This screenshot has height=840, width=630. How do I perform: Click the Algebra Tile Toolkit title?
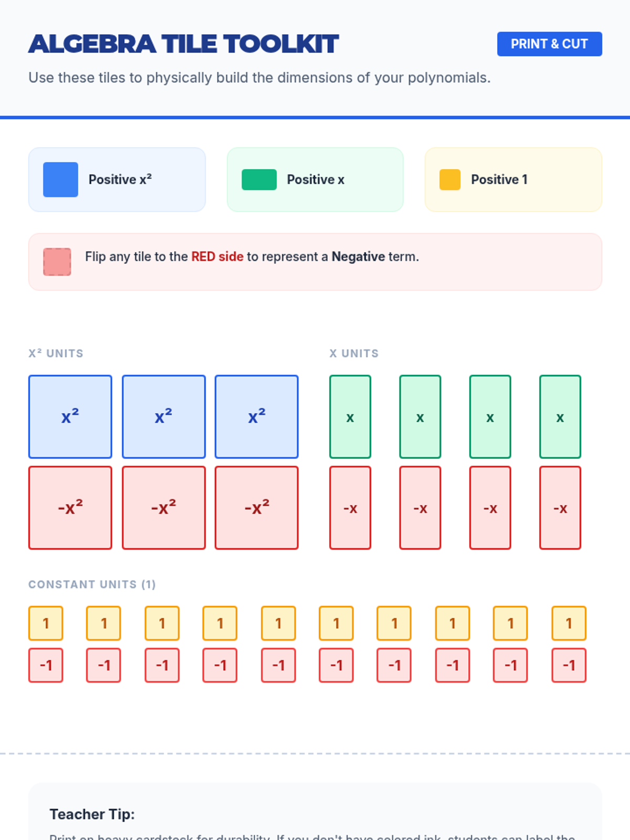tap(184, 44)
